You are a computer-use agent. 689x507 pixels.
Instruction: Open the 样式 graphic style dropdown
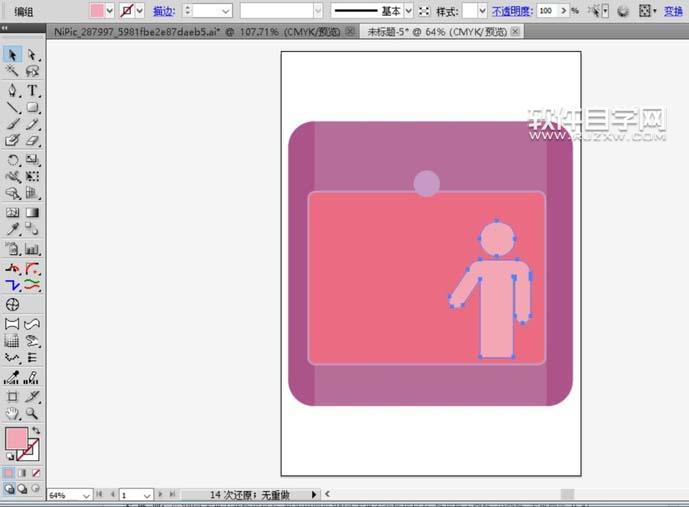(482, 11)
